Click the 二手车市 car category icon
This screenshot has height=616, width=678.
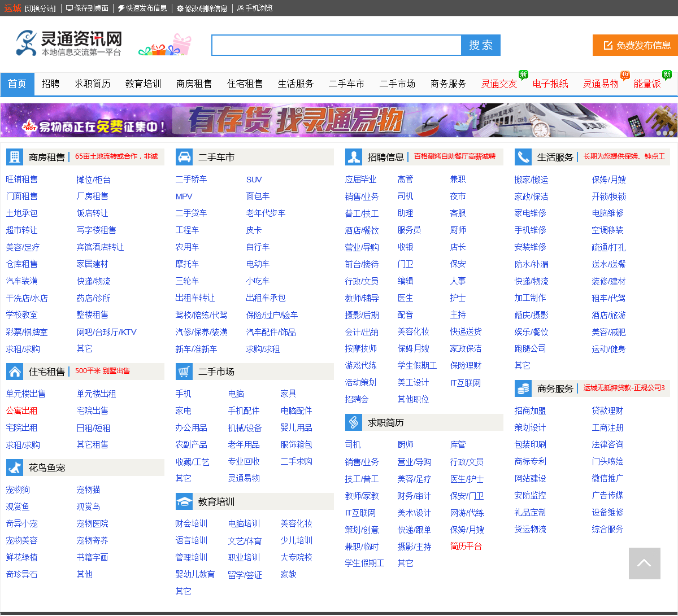(x=184, y=157)
